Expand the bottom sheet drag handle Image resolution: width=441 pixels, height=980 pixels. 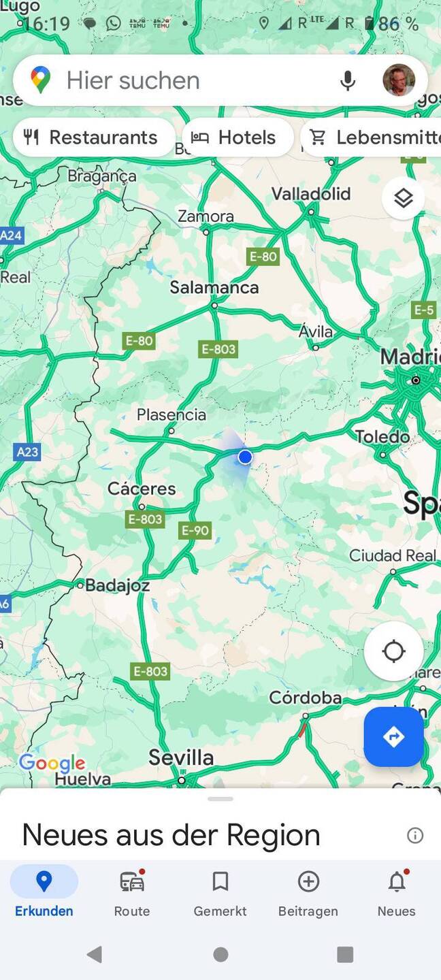tap(220, 799)
